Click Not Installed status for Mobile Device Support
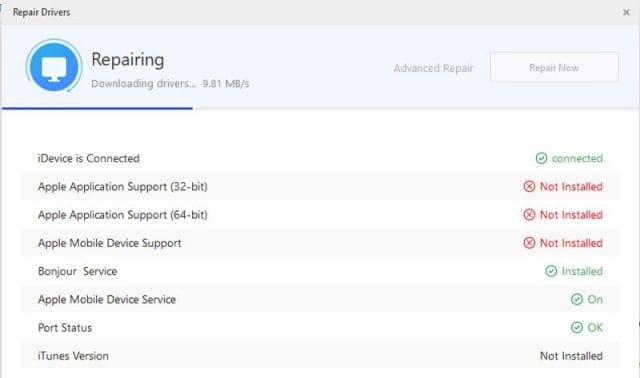This screenshot has height=378, width=640. (x=571, y=243)
